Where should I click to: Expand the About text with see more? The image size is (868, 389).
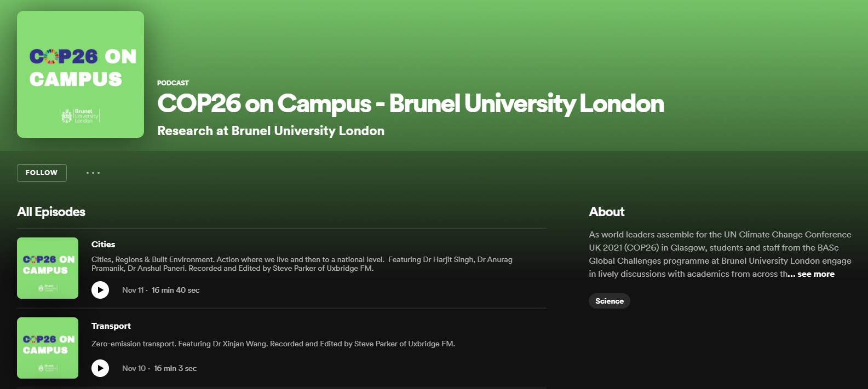click(815, 274)
